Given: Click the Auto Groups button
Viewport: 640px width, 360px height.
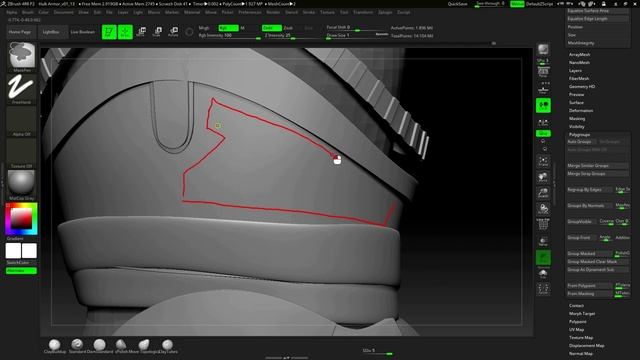Looking at the screenshot, I should click(x=581, y=142).
